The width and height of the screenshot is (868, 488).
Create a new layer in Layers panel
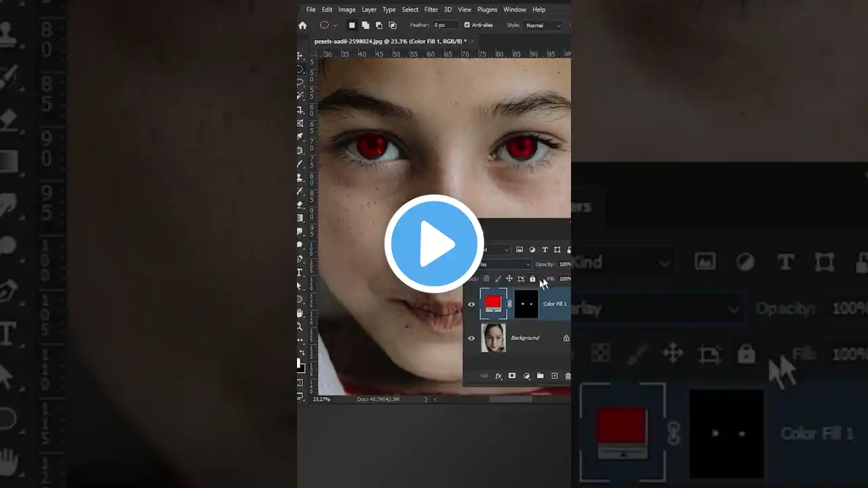555,375
